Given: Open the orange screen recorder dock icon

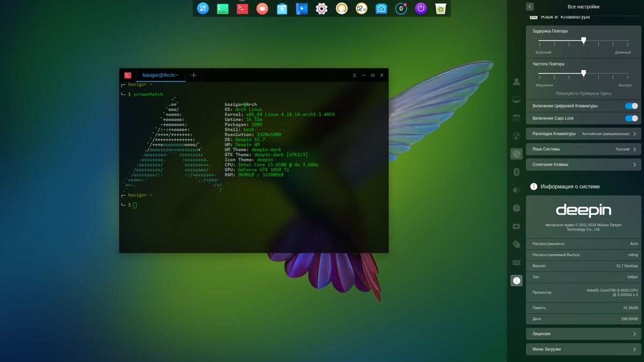Looking at the screenshot, I should coord(262,8).
